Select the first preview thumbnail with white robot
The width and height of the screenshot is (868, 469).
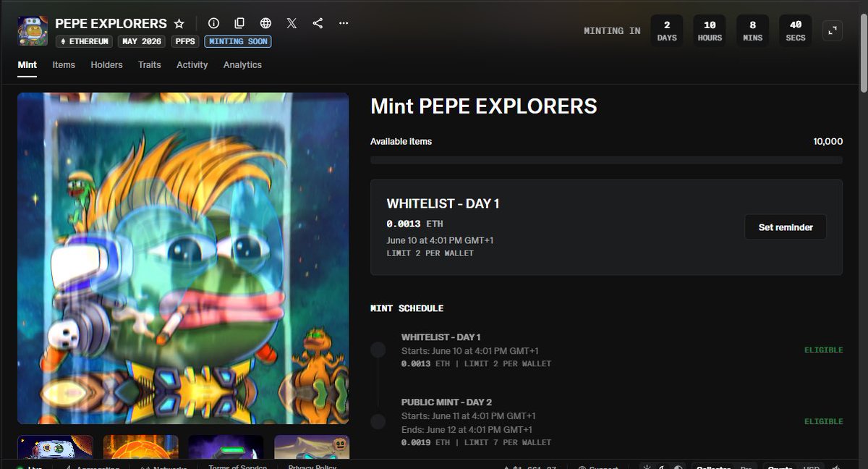coord(55,447)
